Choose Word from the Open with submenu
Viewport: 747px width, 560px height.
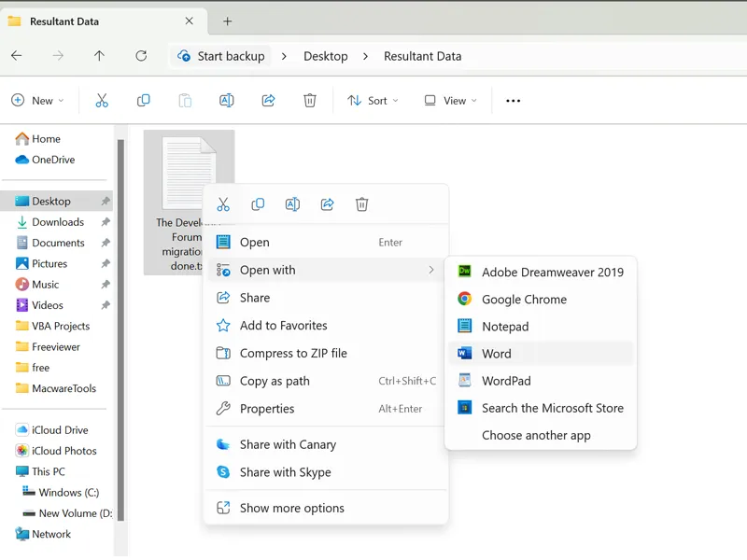pyautogui.click(x=496, y=354)
